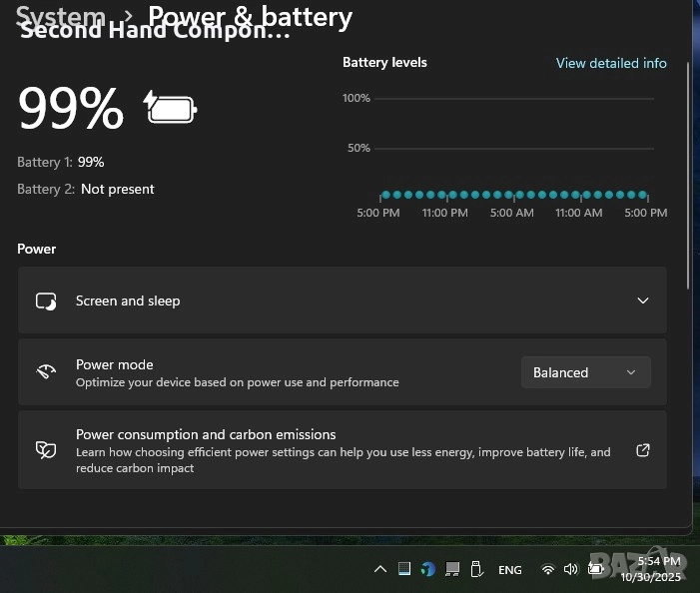Click the large charging battery icon

[172, 107]
